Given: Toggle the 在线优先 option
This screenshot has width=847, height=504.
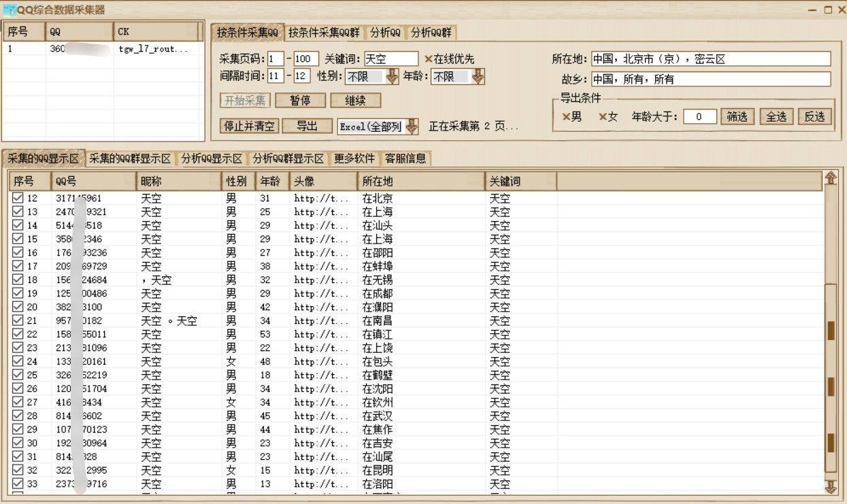Looking at the screenshot, I should [x=429, y=59].
